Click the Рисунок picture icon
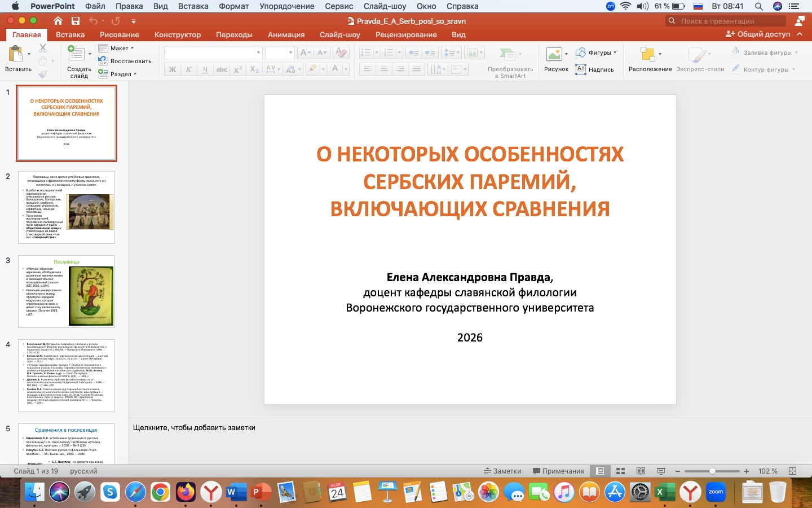Screen dimensions: 812x508 pyautogui.click(x=555, y=55)
